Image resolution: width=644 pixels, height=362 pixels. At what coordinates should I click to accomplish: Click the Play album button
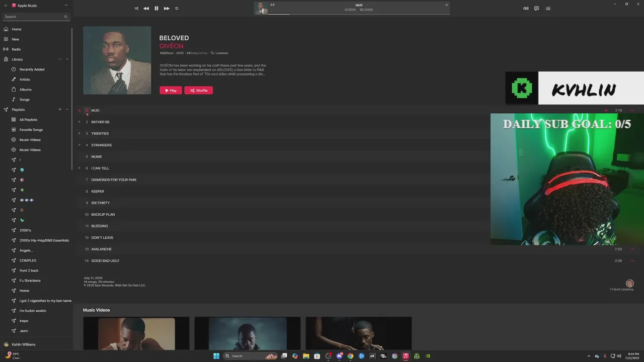[171, 90]
